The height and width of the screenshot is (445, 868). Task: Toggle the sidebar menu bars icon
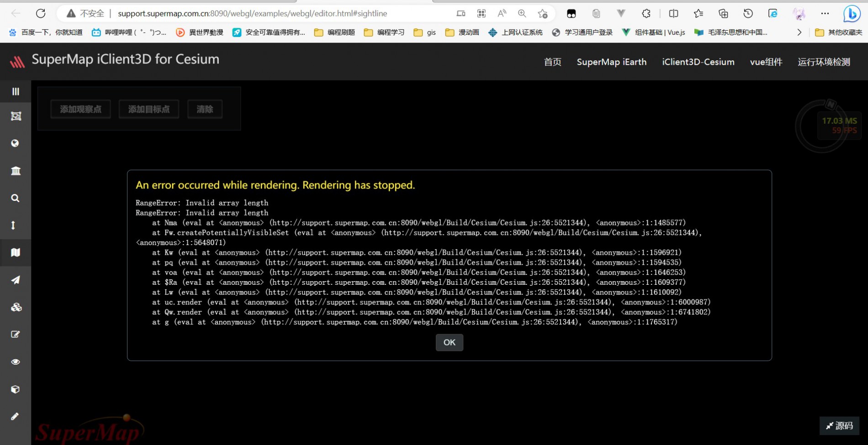pos(16,92)
